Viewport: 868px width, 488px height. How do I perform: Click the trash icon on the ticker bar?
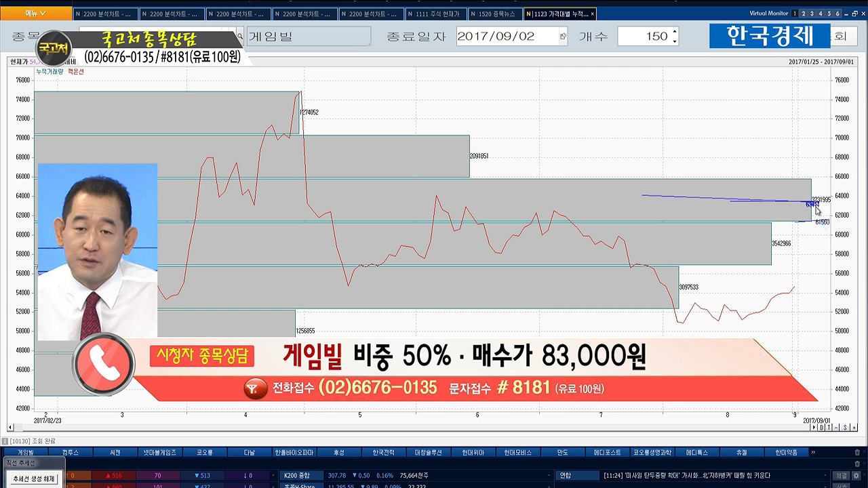(857, 453)
